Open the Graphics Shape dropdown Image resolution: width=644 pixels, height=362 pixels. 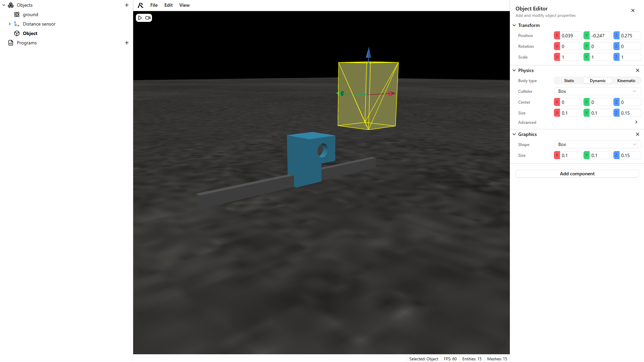tap(597, 145)
